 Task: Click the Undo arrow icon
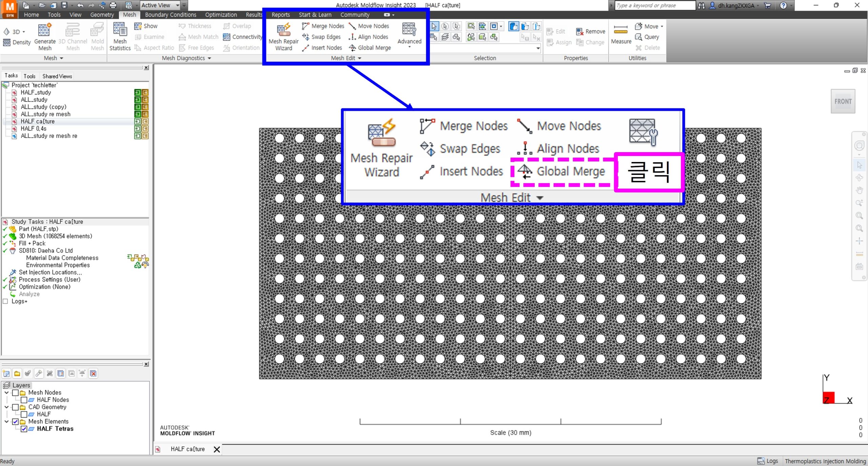[x=80, y=5]
